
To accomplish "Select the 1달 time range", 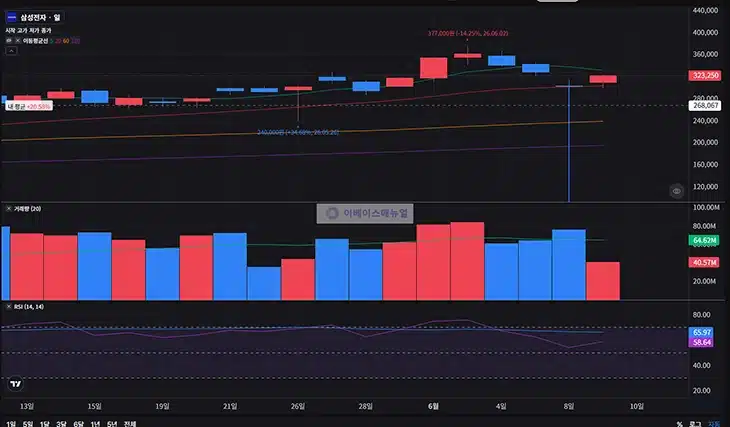I will pyautogui.click(x=45, y=424).
